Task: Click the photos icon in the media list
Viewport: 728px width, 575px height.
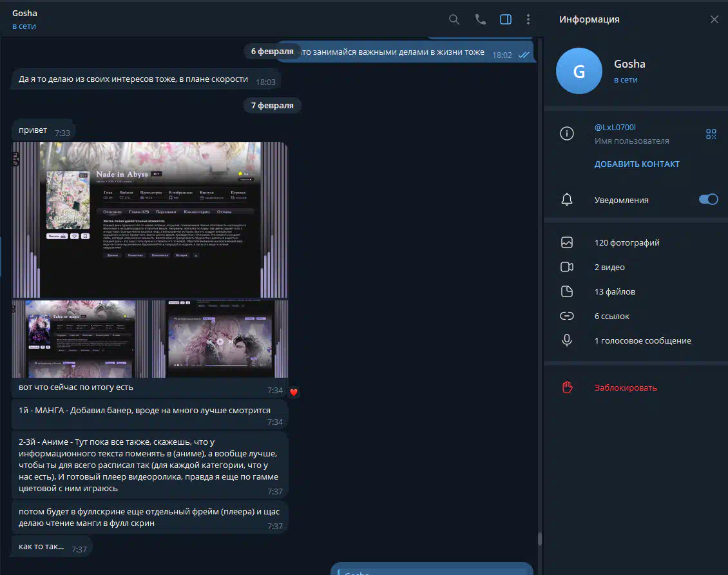Action: [567, 242]
